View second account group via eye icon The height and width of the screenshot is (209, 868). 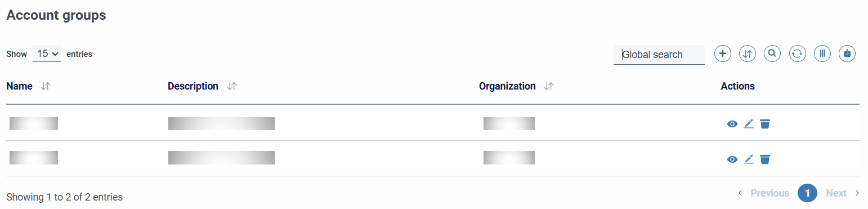(x=732, y=159)
